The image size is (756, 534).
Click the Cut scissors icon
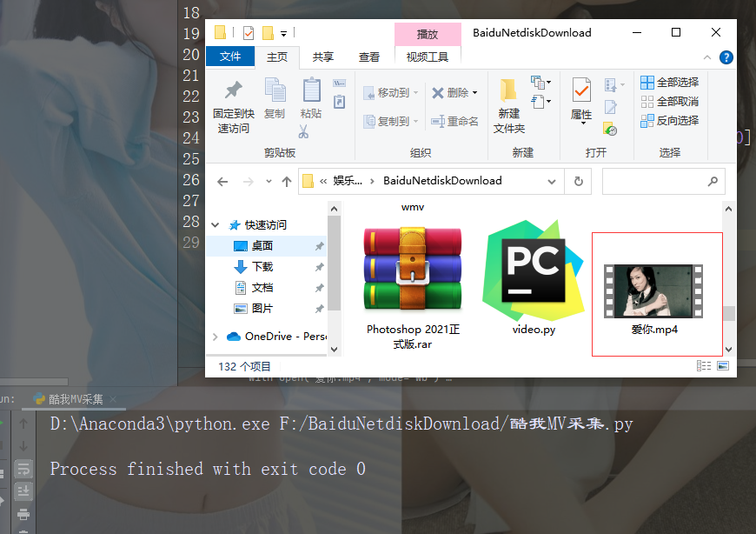(303, 131)
